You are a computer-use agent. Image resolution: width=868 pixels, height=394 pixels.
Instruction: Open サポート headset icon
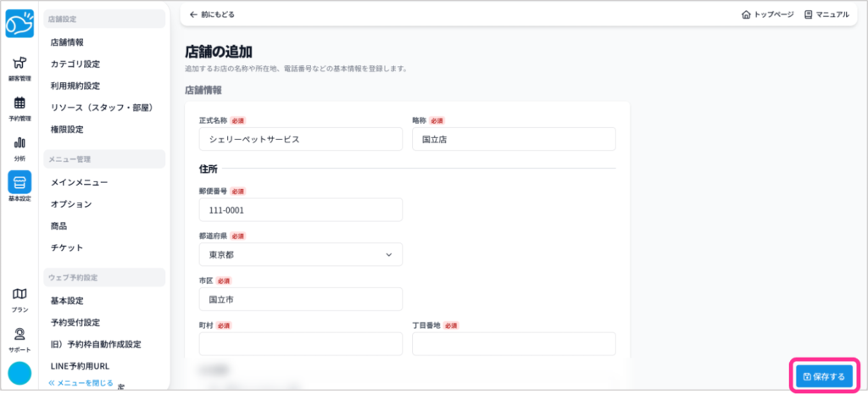(x=19, y=338)
